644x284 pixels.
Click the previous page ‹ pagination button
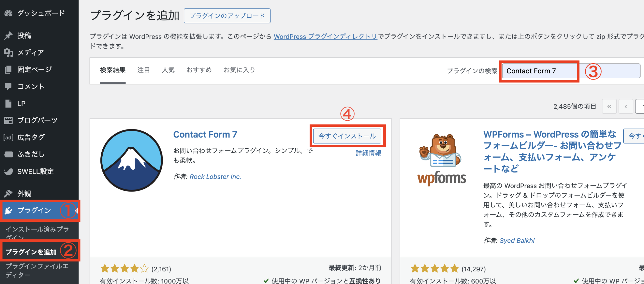[626, 107]
